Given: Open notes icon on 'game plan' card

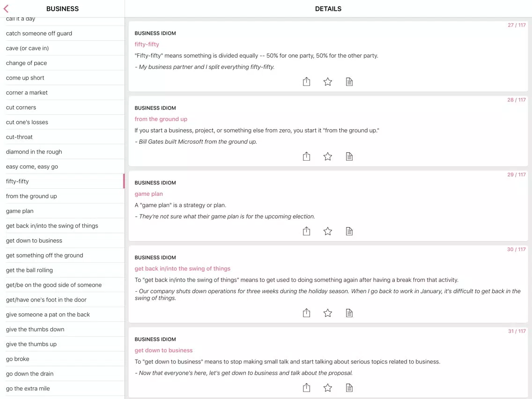Looking at the screenshot, I should pyautogui.click(x=349, y=231).
